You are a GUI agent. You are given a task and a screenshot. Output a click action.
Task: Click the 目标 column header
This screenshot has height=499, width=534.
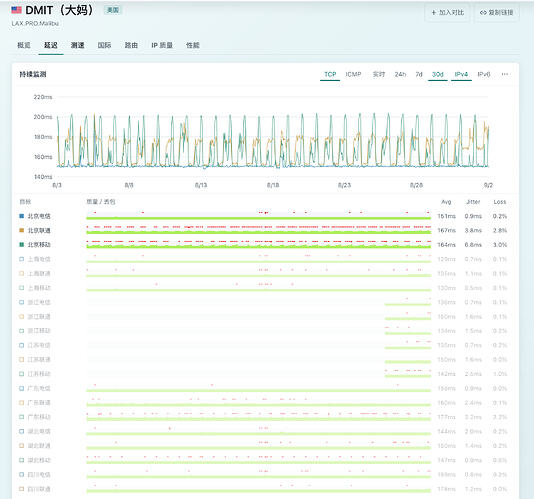coord(25,202)
